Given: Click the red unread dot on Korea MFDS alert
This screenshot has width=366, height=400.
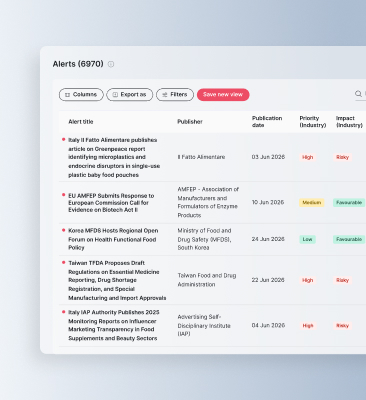Looking at the screenshot, I should coord(63,230).
